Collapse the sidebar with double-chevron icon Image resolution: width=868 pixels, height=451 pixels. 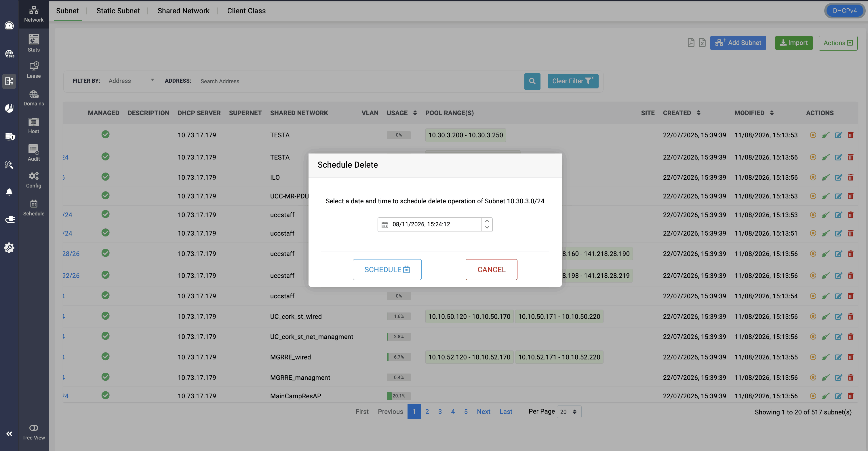click(x=9, y=434)
